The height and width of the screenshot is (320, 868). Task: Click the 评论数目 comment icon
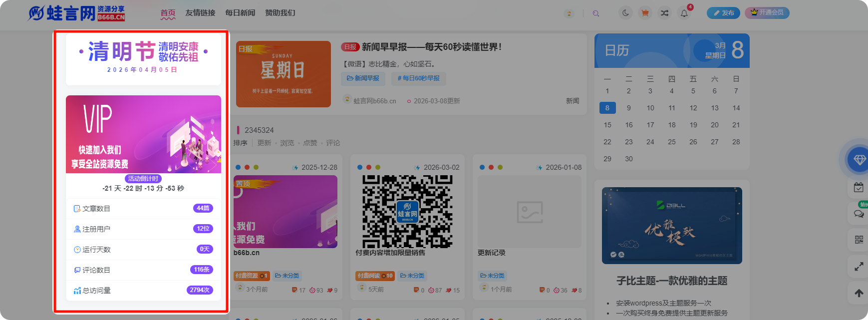coord(77,270)
